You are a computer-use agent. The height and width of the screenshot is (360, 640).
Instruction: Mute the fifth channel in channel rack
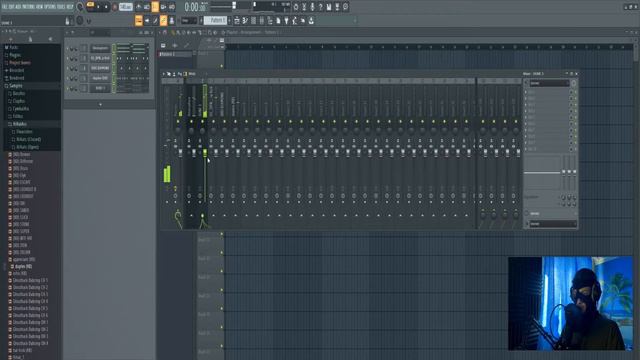tap(68, 88)
